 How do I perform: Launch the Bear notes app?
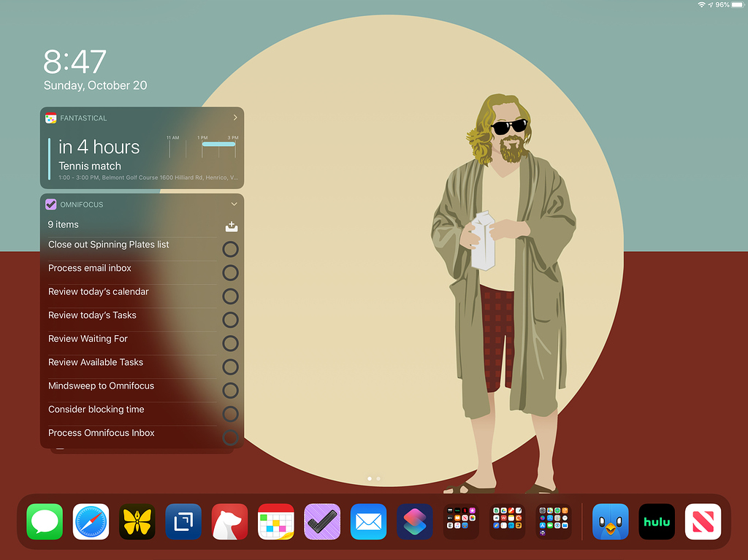pos(229,521)
